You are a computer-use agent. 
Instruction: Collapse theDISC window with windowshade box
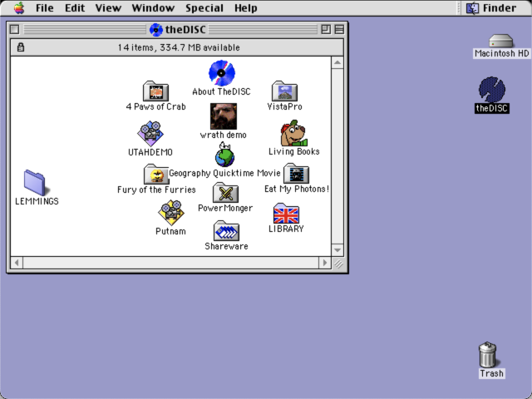339,30
